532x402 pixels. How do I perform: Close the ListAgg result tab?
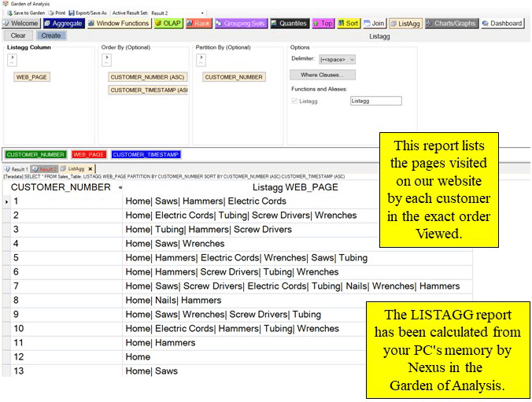coord(91,169)
